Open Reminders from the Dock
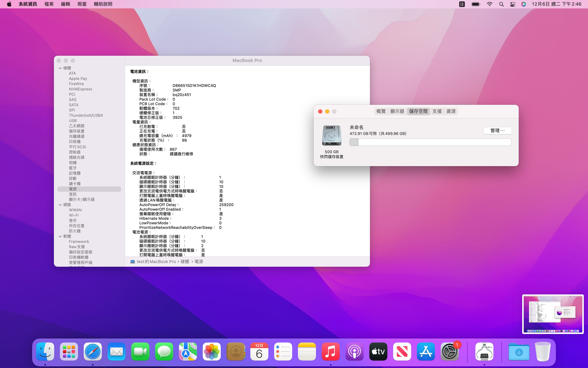Viewport: 588px width, 368px height. point(283,352)
